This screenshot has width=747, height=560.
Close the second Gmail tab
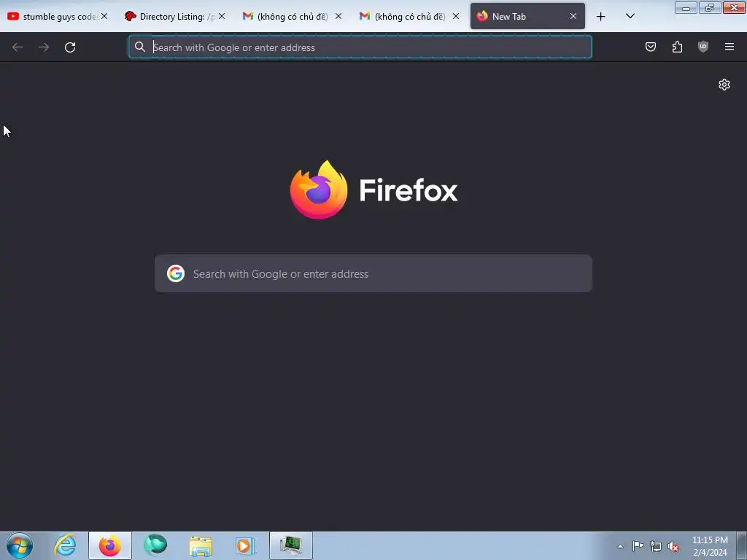456,16
